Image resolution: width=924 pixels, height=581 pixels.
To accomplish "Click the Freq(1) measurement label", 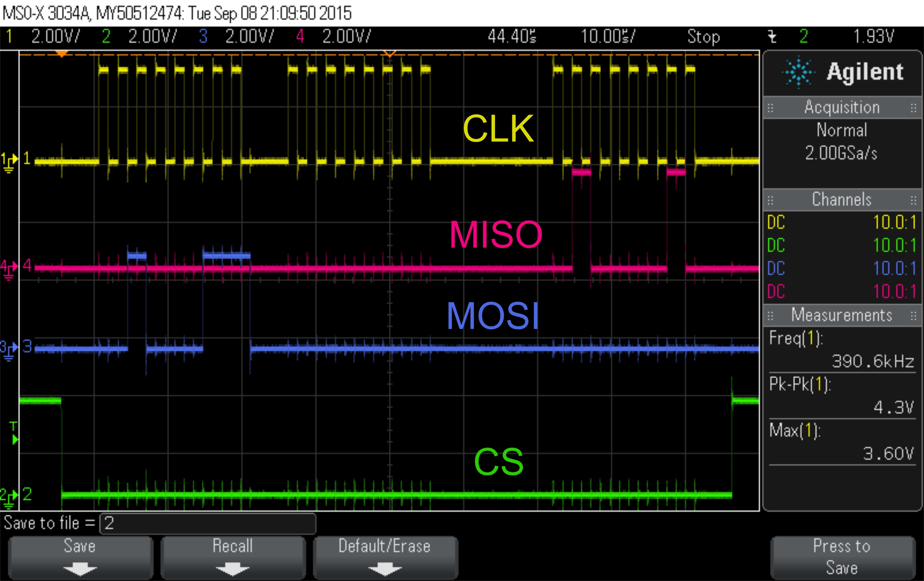I will click(796, 339).
